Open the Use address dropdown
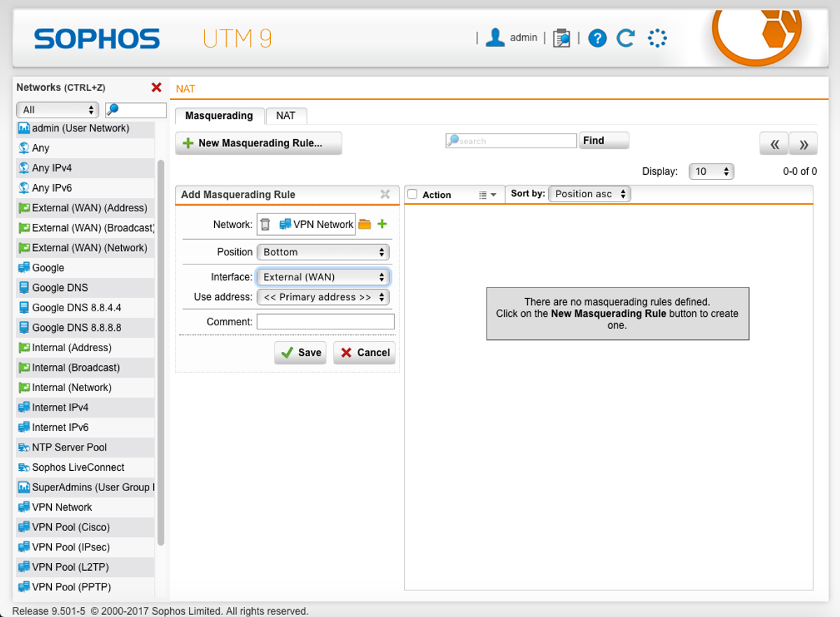 [323, 297]
